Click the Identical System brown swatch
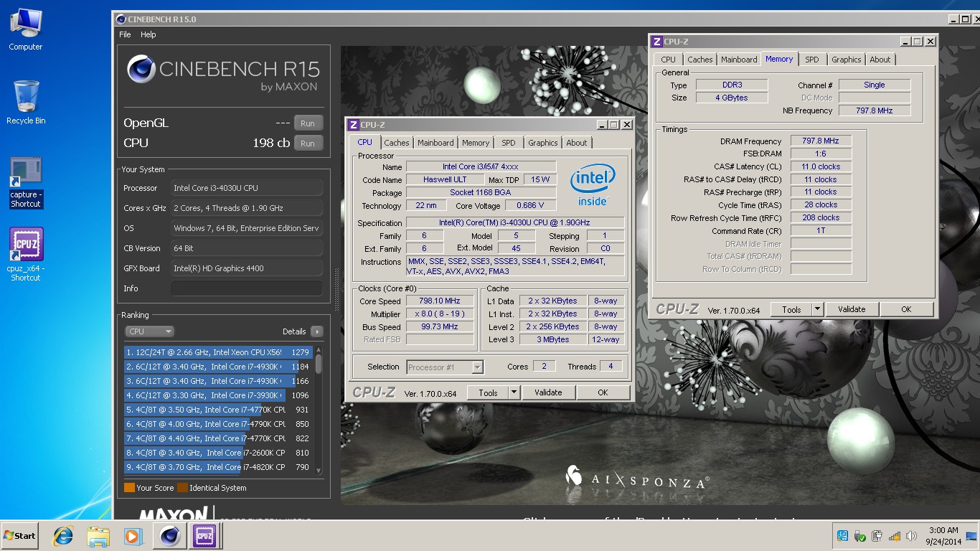Image resolution: width=980 pixels, height=551 pixels. pos(182,488)
